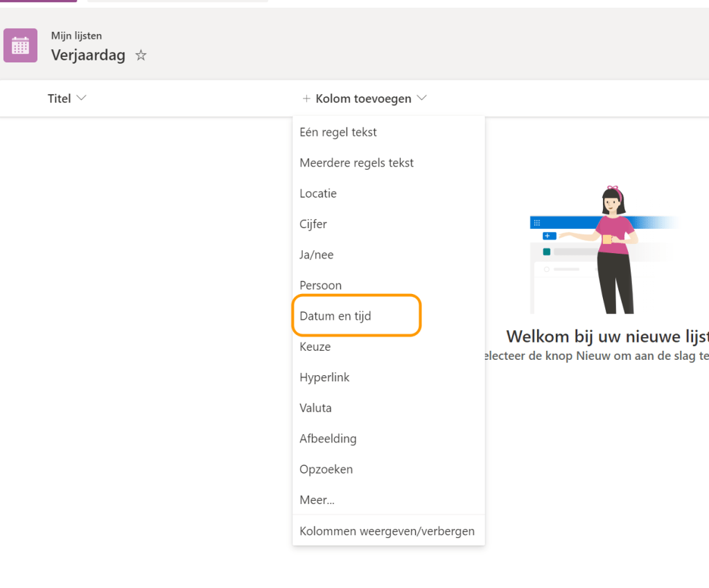
Task: Open Kolommen weergeven/verbergen settings
Action: click(x=387, y=531)
